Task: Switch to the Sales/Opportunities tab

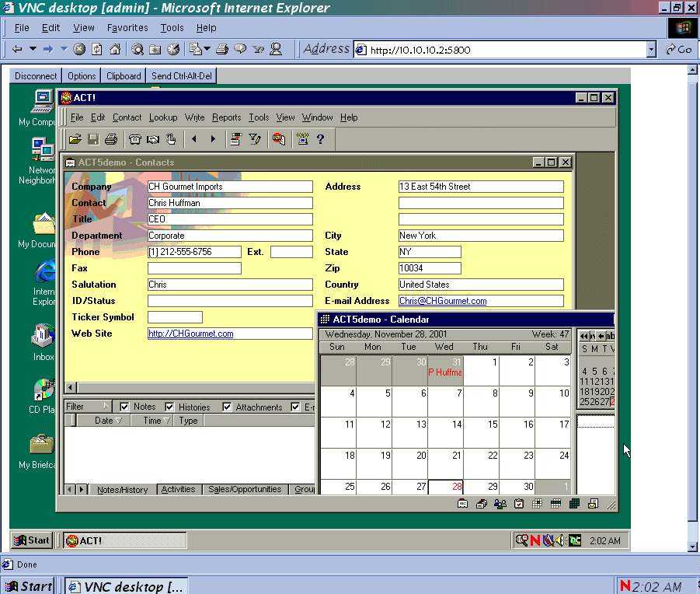Action: 245,490
